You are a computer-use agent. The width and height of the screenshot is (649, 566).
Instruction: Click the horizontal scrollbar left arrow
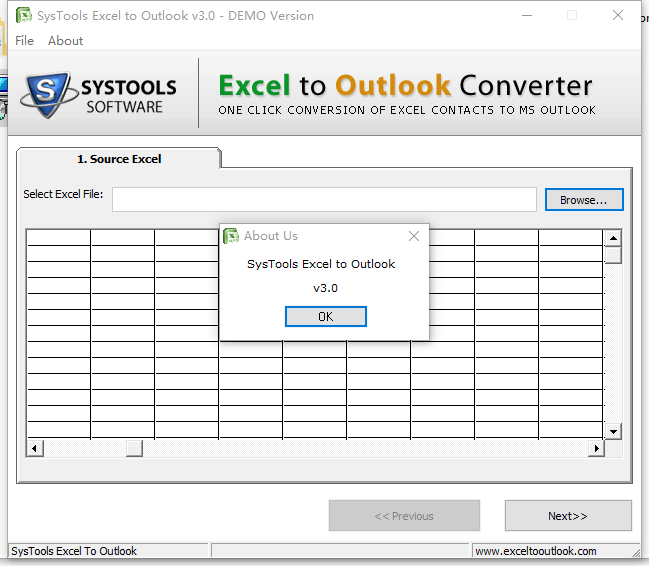35,448
